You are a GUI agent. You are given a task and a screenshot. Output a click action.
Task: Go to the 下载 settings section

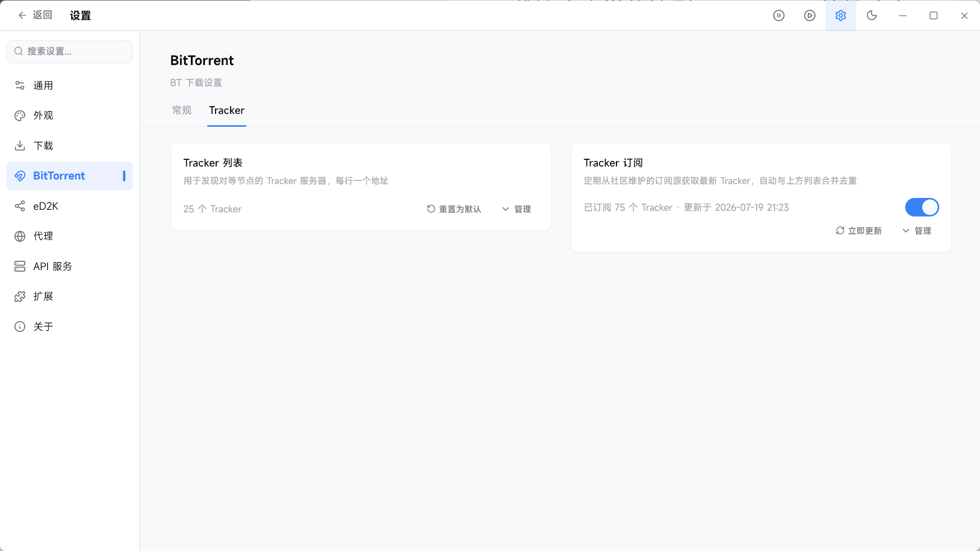pos(70,146)
